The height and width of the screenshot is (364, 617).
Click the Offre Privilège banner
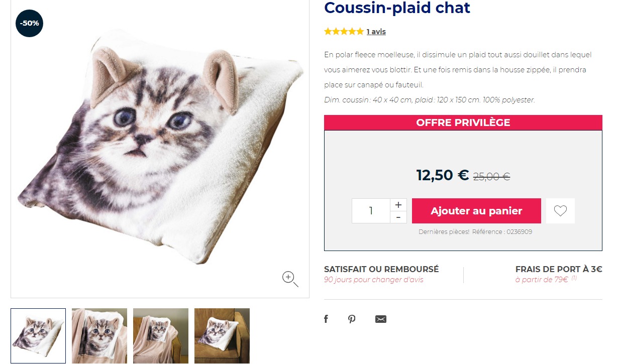click(463, 123)
